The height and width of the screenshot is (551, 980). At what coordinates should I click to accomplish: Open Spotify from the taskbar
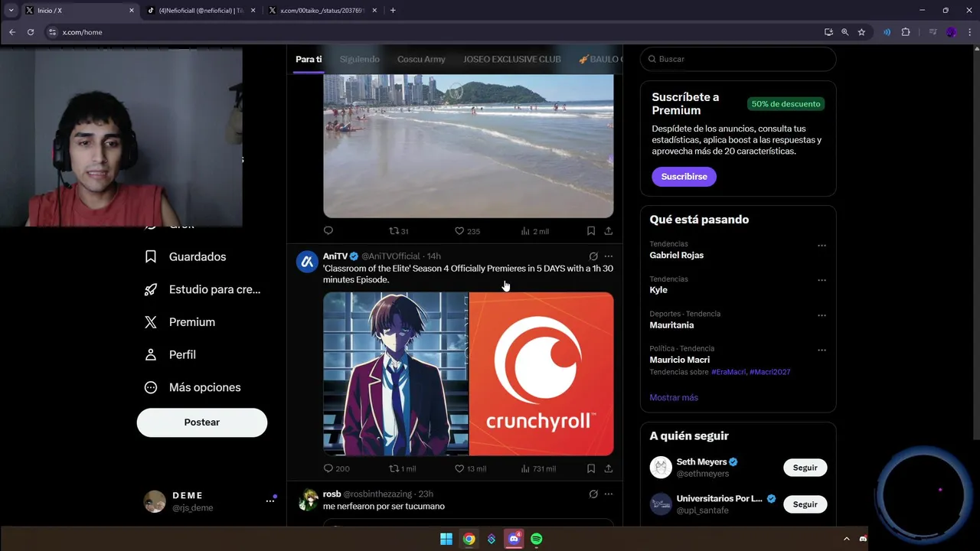(537, 539)
